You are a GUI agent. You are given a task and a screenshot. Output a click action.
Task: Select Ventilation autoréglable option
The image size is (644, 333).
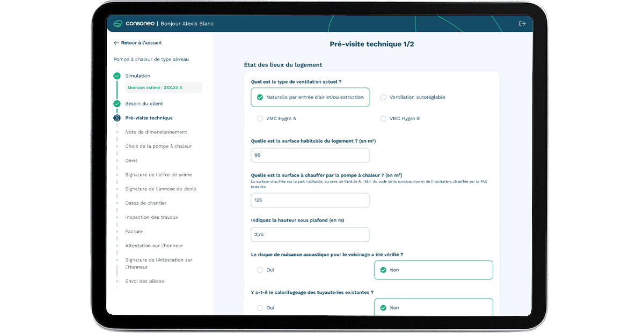point(383,98)
